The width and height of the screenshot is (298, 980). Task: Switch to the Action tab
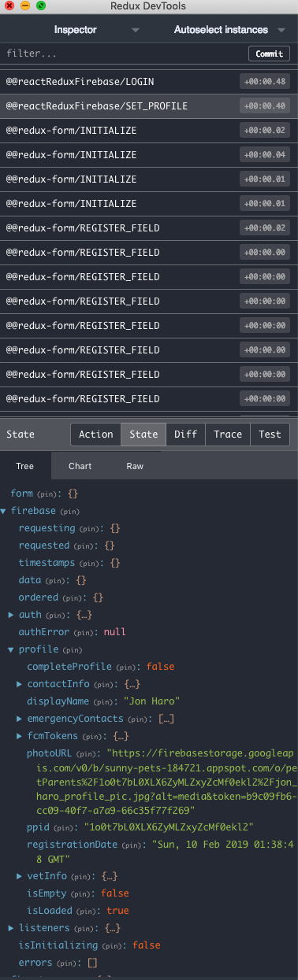click(x=95, y=434)
